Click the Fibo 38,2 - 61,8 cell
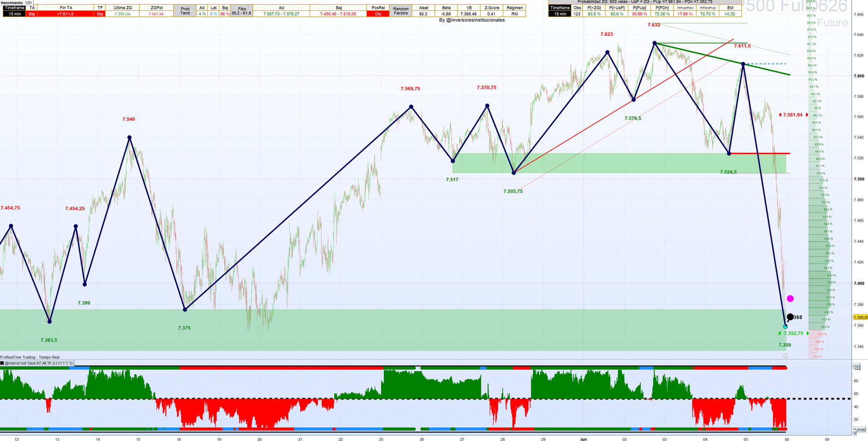Screen dimensions: 868x441 (241, 11)
